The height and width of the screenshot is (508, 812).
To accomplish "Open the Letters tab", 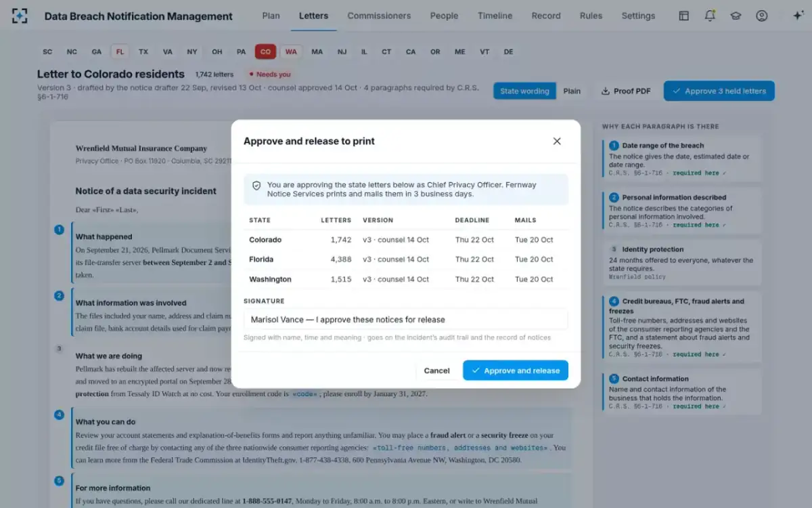I will point(313,16).
